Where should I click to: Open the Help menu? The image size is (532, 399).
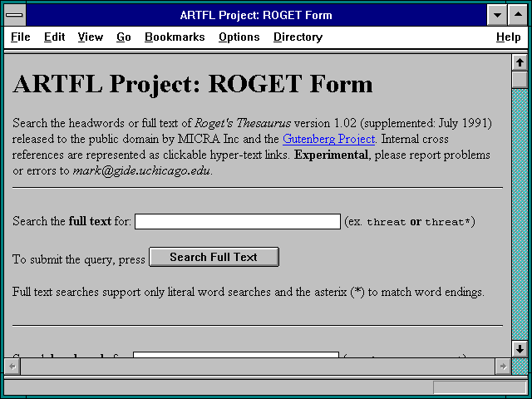coord(508,37)
